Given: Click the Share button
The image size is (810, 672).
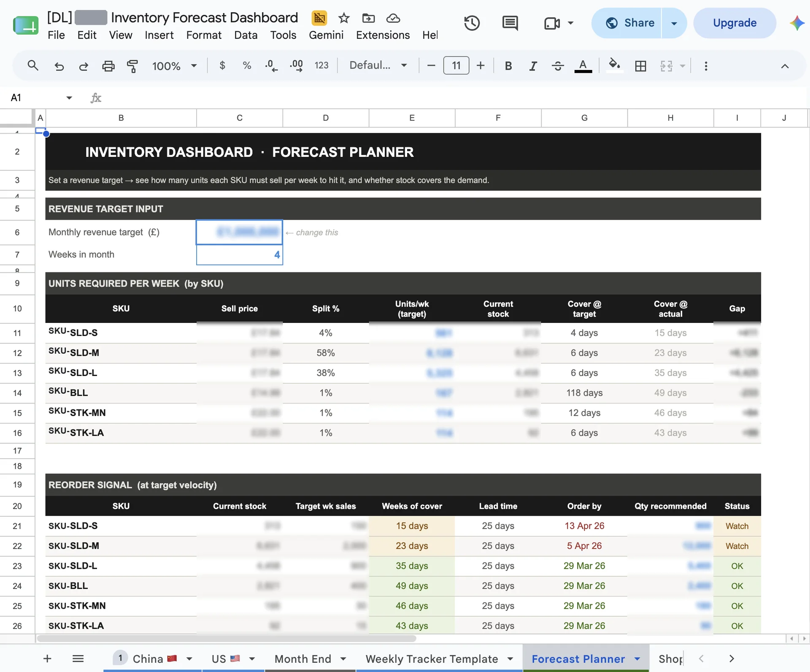Looking at the screenshot, I should (627, 23).
